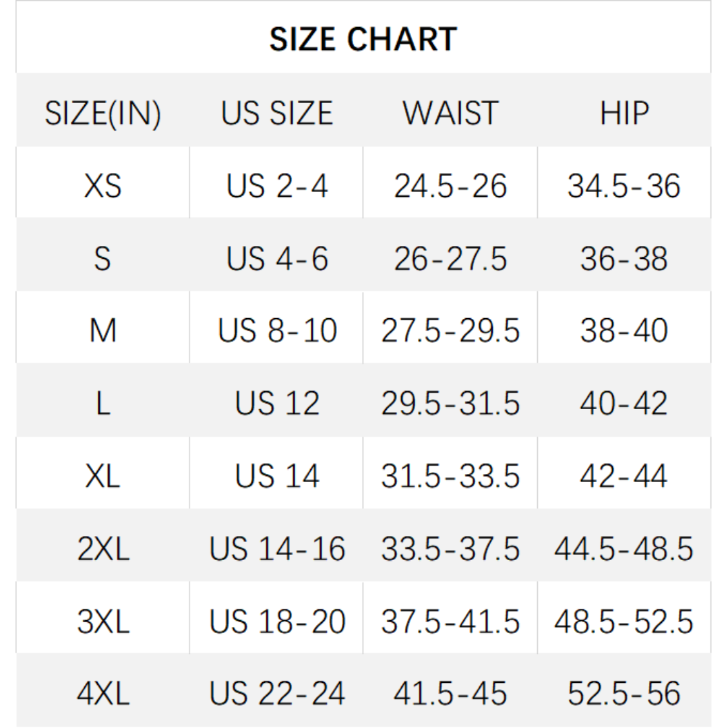
Task: Click the XS size cell
Action: click(x=102, y=186)
